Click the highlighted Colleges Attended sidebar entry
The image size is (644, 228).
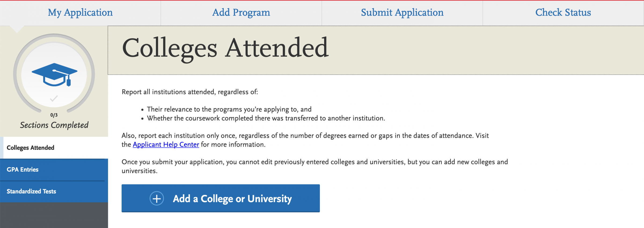tap(30, 147)
